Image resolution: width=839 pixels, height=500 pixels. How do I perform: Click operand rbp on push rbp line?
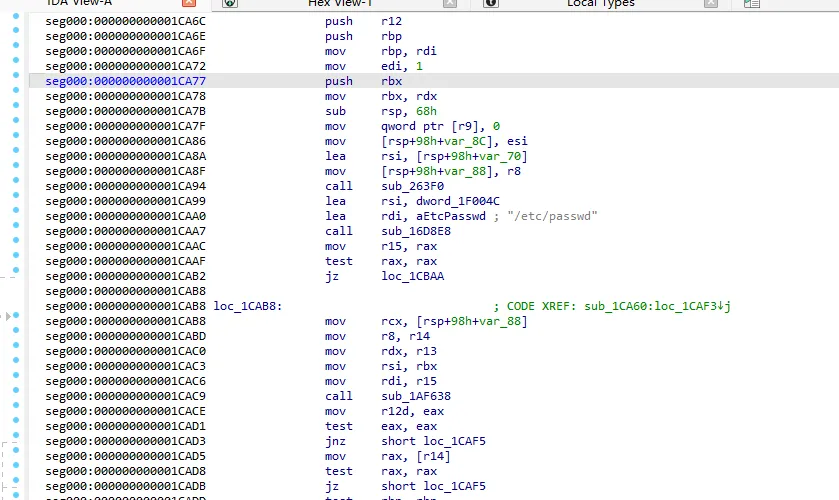coord(392,36)
